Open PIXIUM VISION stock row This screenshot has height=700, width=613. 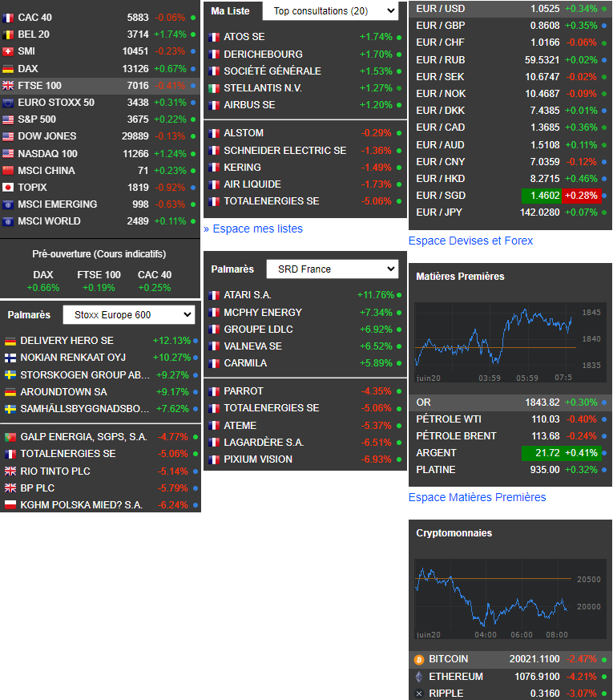tap(305, 459)
